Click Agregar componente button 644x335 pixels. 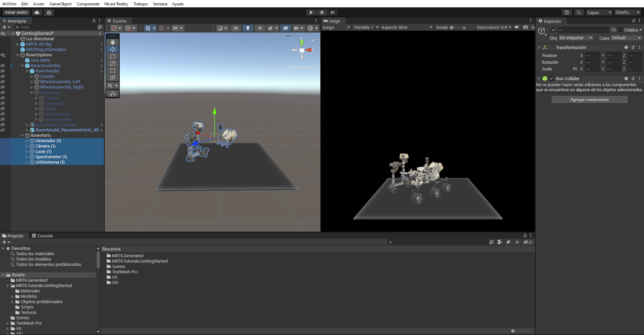pos(590,100)
